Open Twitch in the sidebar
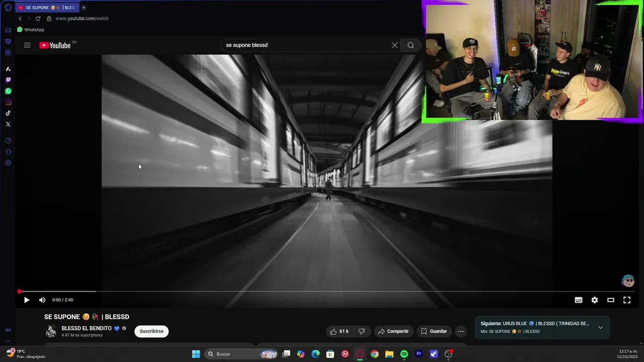Image resolution: width=644 pixels, height=362 pixels. pos(8,80)
